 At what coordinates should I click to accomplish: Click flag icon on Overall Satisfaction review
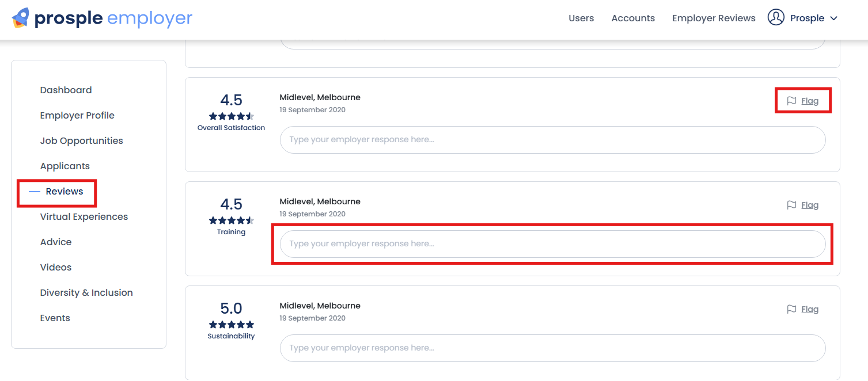pyautogui.click(x=791, y=101)
